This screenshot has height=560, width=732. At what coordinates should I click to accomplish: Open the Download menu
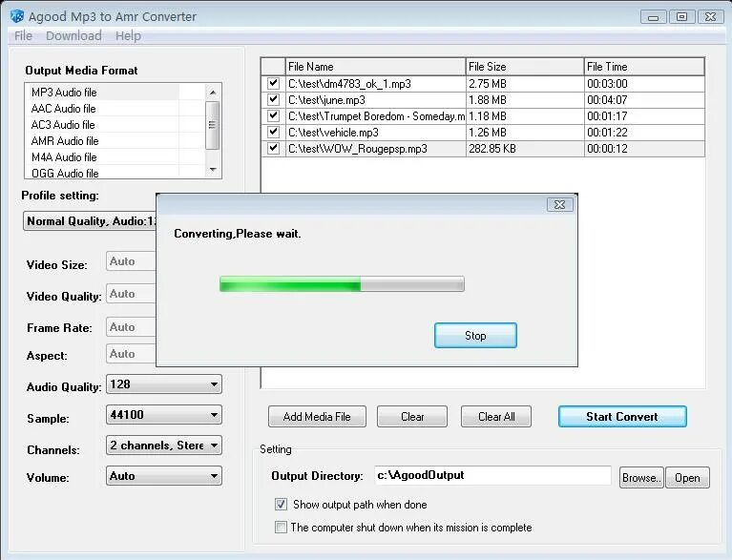[73, 36]
